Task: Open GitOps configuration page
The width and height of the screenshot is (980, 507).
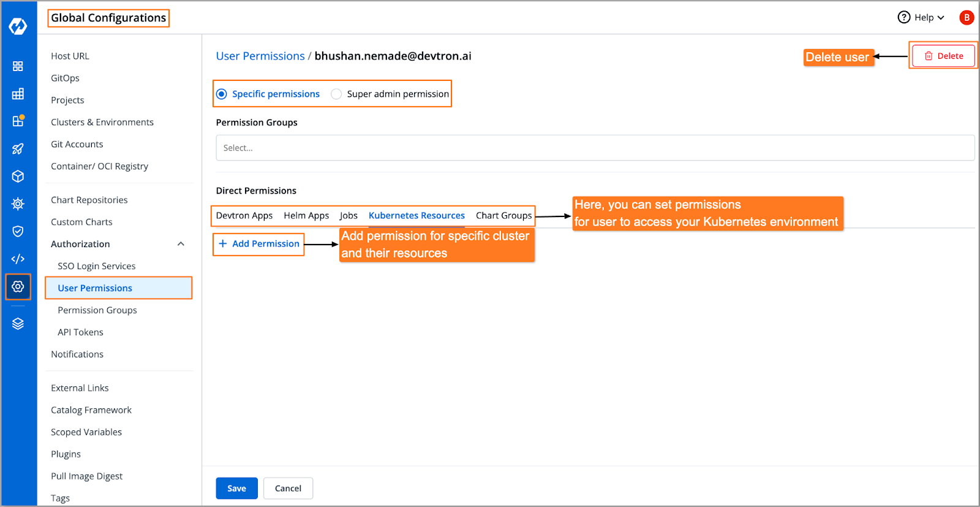Action: point(65,78)
